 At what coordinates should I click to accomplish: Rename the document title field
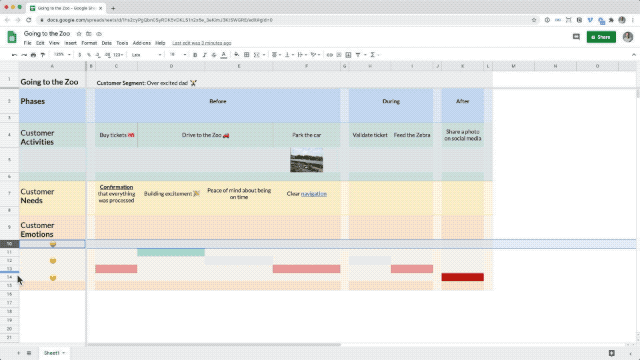click(x=47, y=34)
